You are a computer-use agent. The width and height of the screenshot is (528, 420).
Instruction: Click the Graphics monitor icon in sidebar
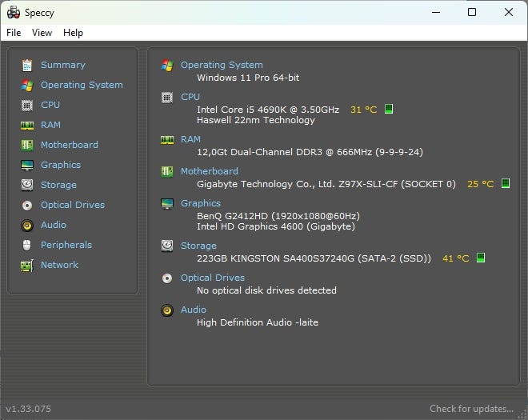(x=27, y=166)
